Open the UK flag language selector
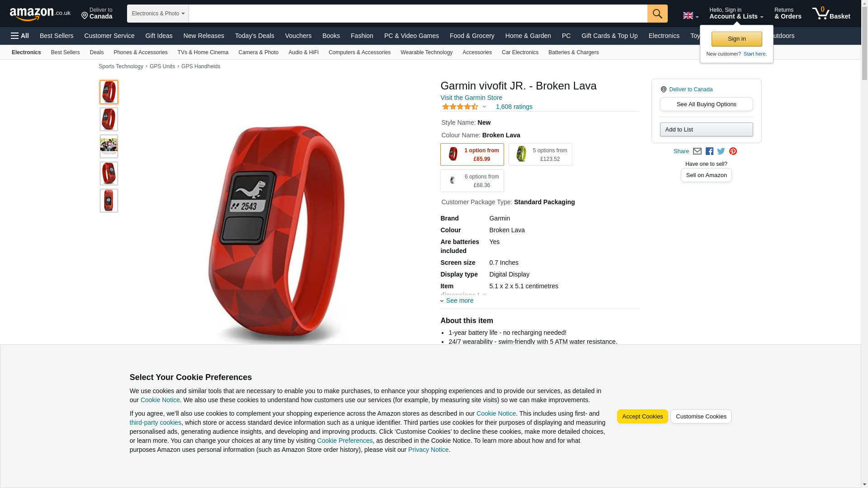Viewport: 868px width, 488px height. [690, 16]
